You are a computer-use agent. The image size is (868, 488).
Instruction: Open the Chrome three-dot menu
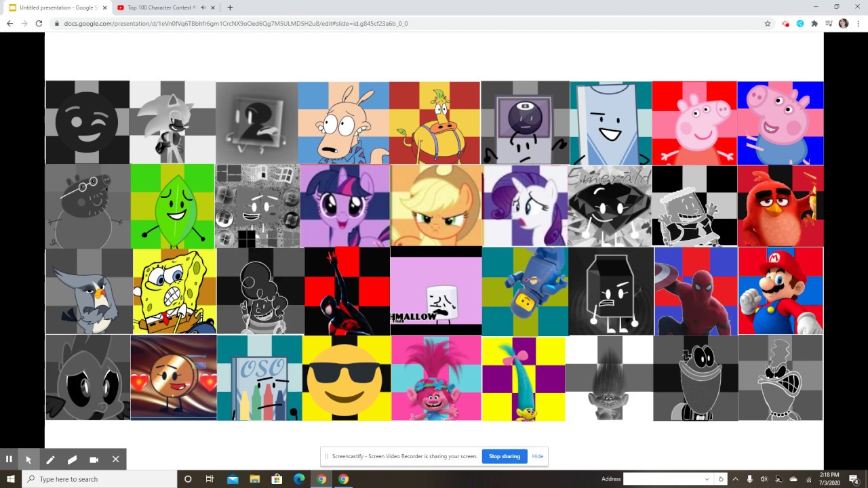point(858,23)
